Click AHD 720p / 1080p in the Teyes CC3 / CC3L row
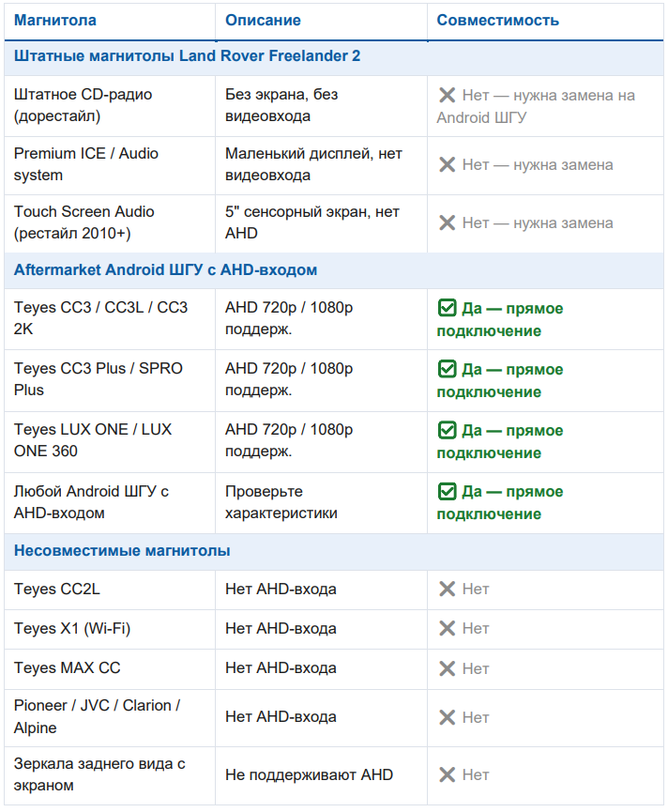This screenshot has width=668, height=812. click(289, 308)
